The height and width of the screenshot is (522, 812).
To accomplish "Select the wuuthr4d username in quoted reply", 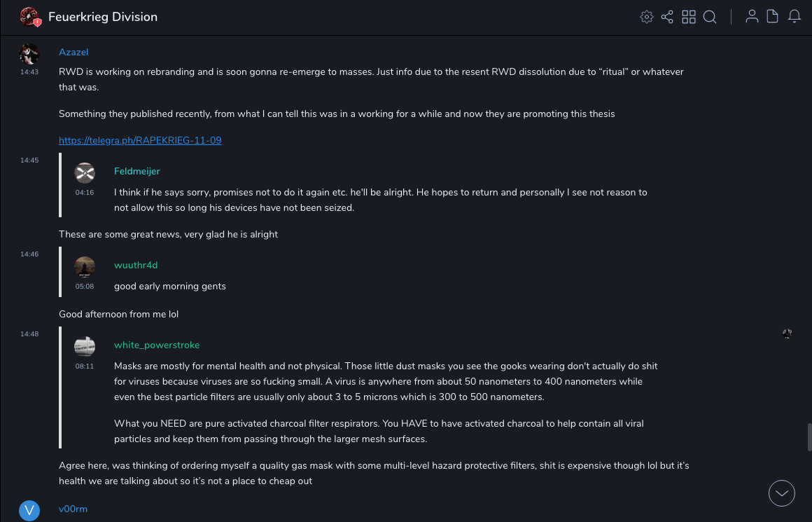I will click(x=136, y=265).
